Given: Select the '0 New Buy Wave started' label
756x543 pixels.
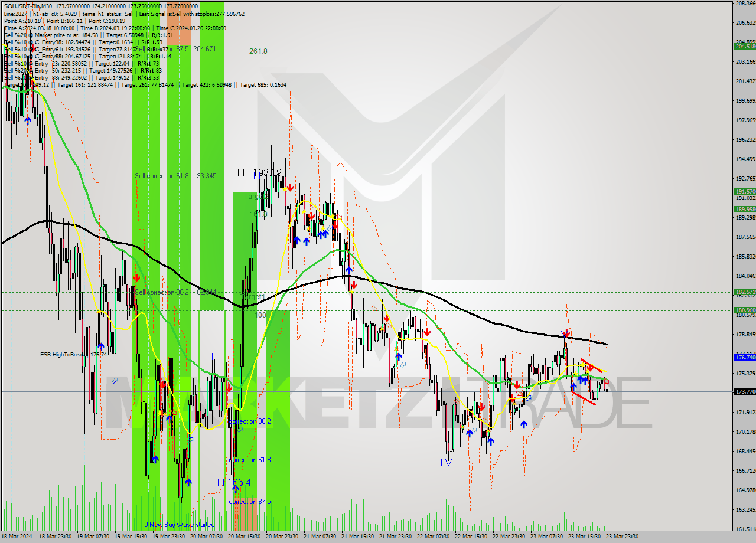Looking at the screenshot, I should click(180, 525).
